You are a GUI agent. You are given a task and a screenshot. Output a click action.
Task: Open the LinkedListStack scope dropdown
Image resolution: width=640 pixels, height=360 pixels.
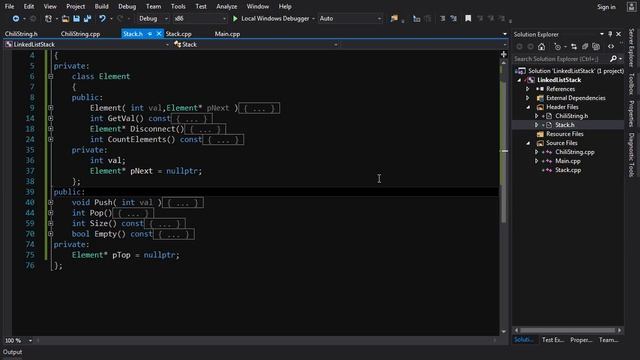[x=87, y=44]
